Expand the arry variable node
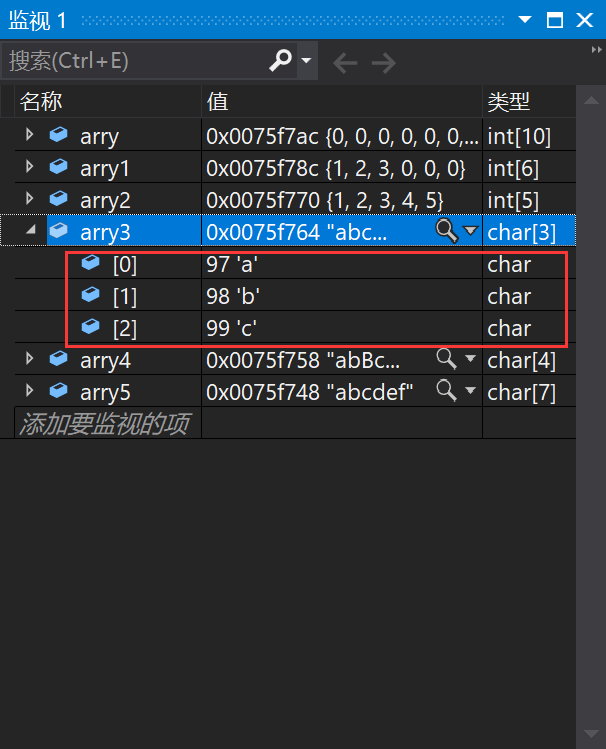606x749 pixels. [30, 135]
